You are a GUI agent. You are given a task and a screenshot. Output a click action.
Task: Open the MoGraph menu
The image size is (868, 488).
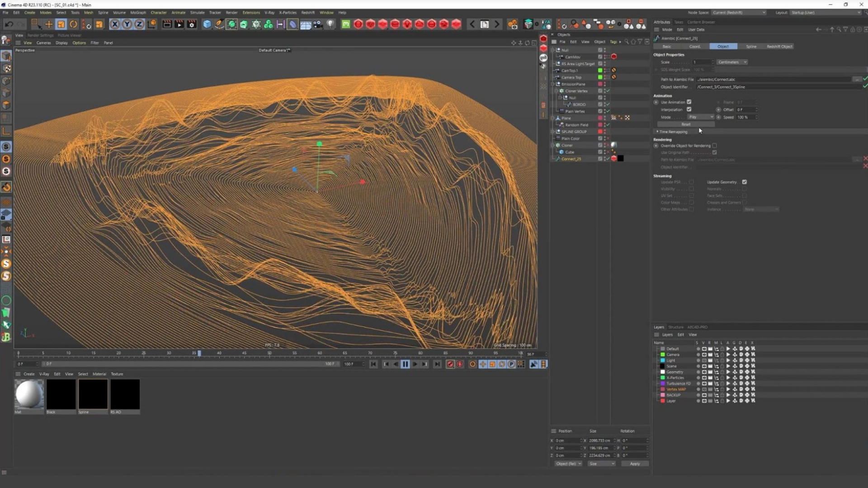[x=138, y=13]
